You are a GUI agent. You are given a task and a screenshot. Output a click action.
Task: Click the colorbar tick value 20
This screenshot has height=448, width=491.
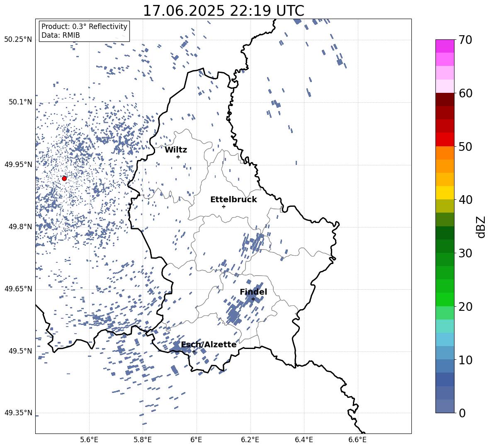click(465, 307)
